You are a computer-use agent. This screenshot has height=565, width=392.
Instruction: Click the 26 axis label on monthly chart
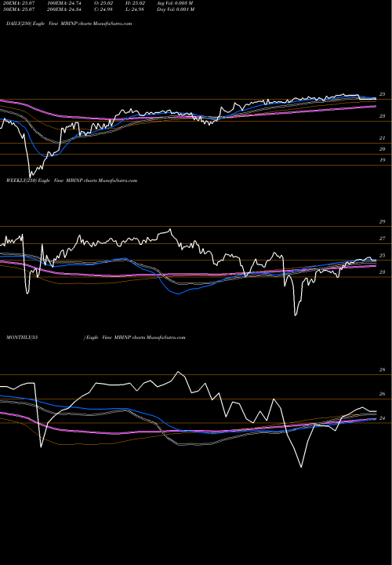coord(383,394)
